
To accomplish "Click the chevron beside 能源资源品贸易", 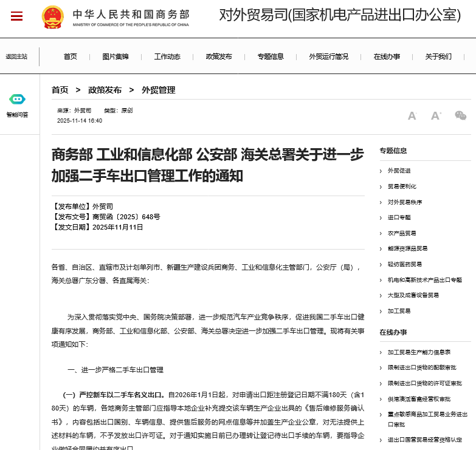I will point(381,249).
